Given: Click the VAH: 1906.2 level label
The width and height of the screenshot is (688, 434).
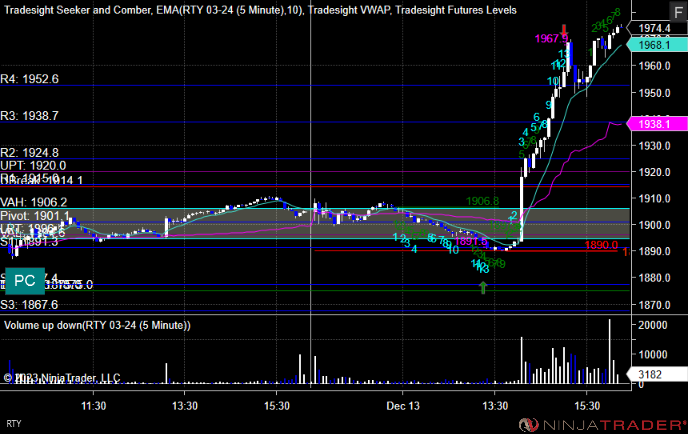Looking at the screenshot, I should pos(34,202).
